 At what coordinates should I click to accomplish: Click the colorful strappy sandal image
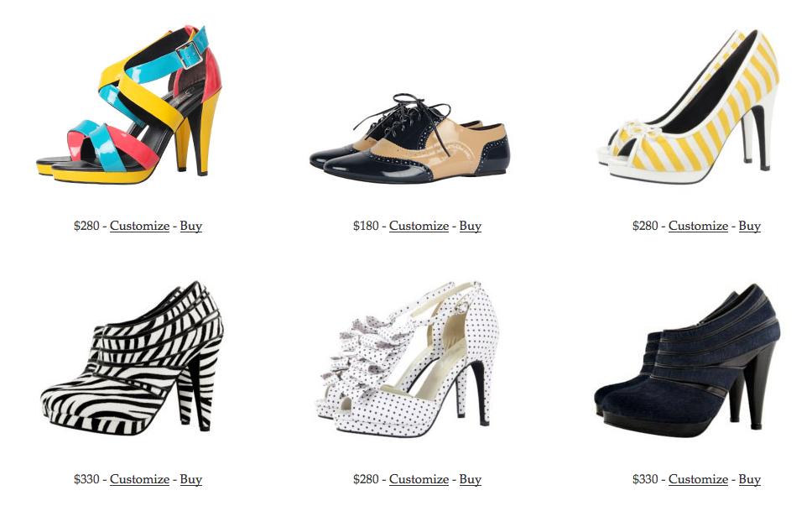click(129, 103)
